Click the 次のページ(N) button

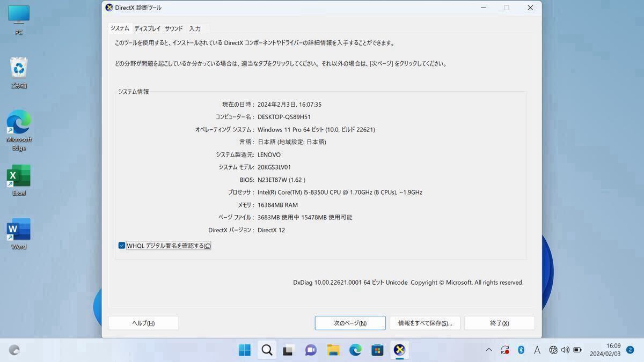tap(350, 323)
